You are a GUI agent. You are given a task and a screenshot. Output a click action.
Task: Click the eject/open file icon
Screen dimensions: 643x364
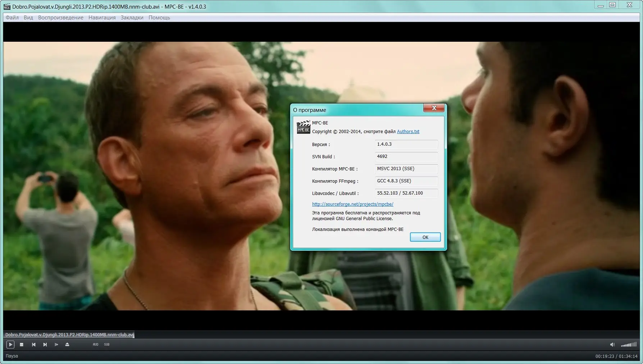coord(67,345)
